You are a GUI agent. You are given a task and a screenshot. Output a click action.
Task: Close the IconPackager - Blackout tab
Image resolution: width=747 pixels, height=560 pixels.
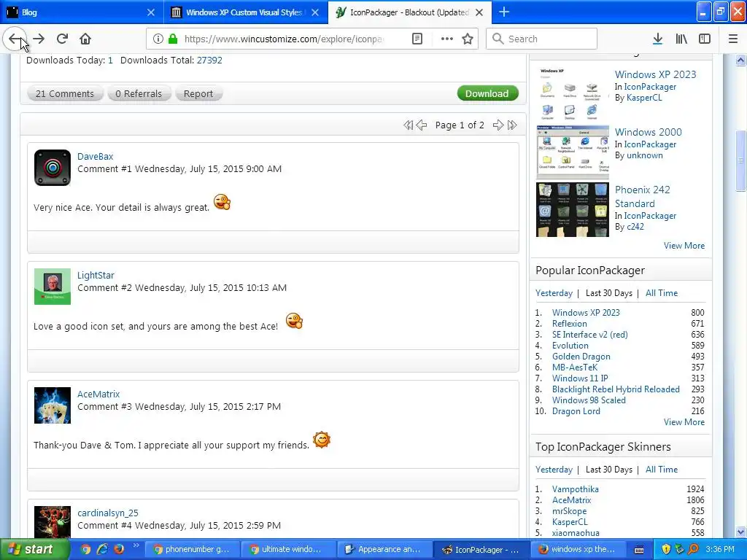[480, 12]
